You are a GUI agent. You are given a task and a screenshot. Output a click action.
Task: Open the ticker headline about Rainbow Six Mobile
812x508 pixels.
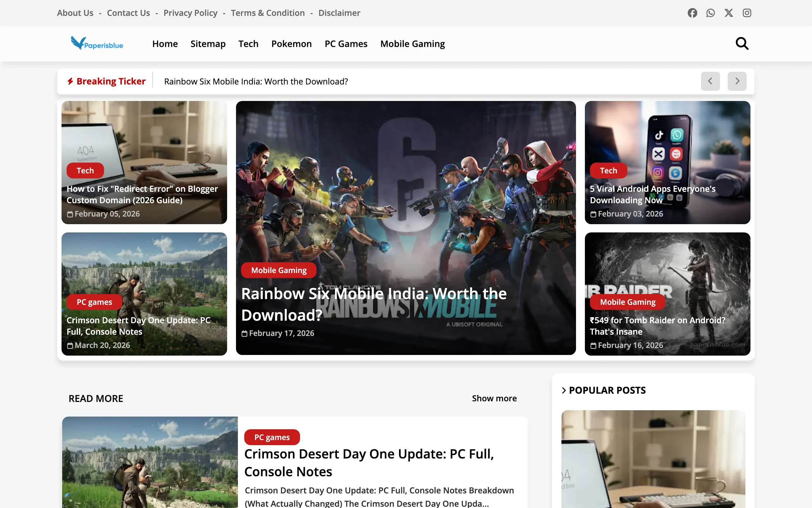coord(256,81)
